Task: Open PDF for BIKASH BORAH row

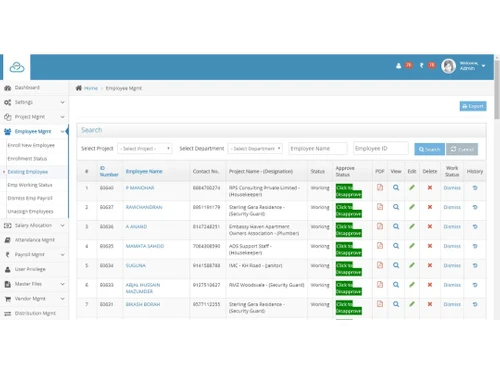Action: click(380, 304)
